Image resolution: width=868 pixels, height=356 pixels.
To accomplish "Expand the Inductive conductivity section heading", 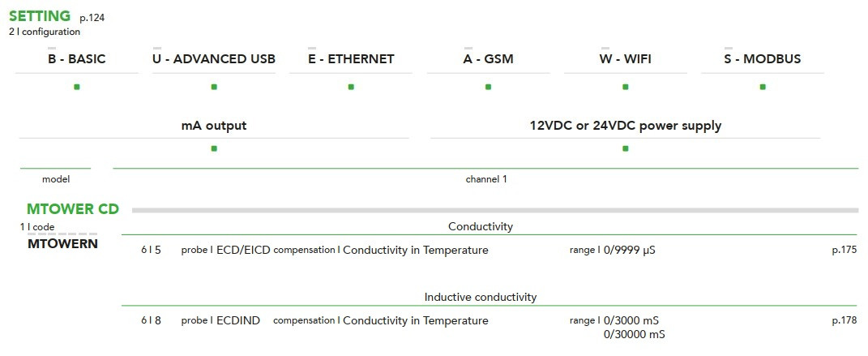I will [481, 298].
